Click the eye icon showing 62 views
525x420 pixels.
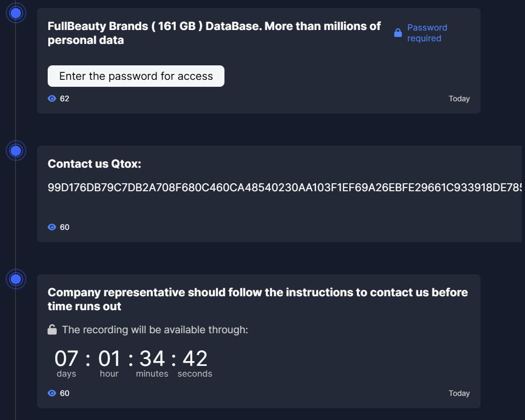(x=51, y=98)
